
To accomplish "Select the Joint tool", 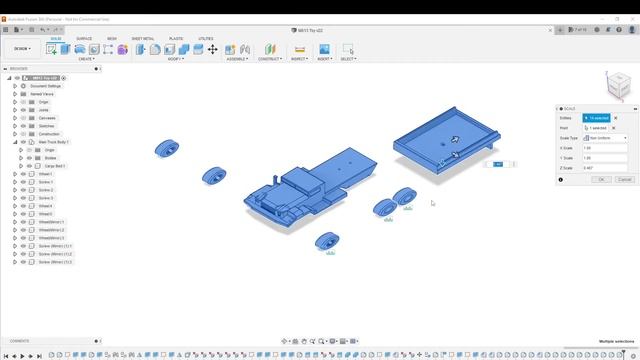I will pos(245,49).
